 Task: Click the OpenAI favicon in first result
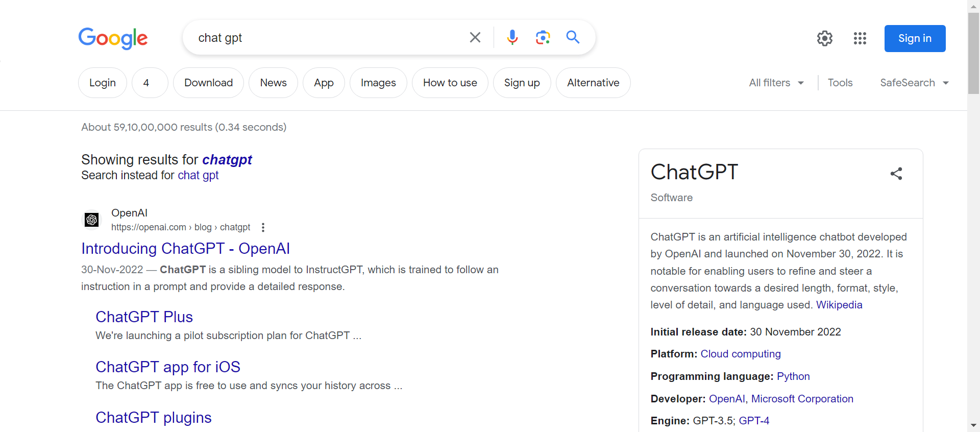92,220
